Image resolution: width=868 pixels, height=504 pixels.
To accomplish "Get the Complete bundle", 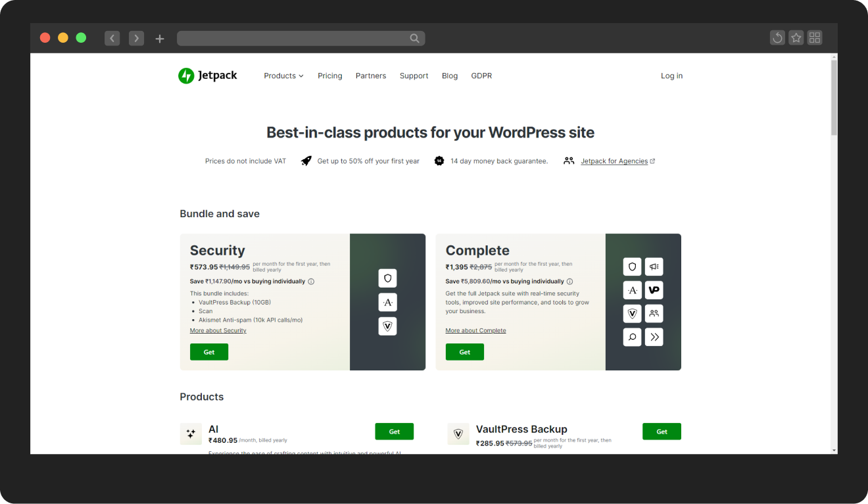I will 464,352.
